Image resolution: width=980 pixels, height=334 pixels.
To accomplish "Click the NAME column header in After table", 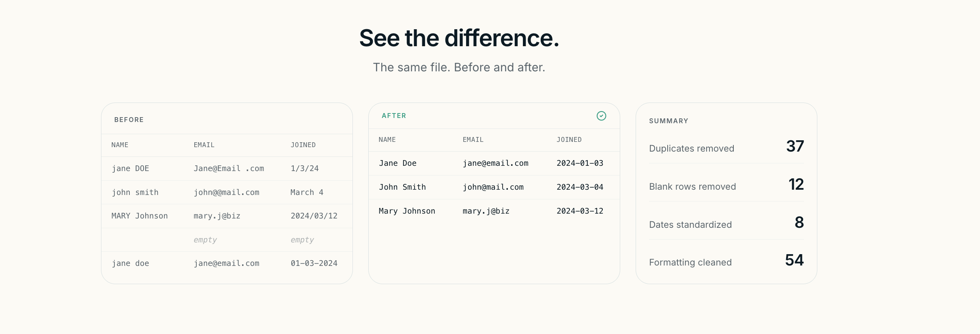I will coord(387,140).
